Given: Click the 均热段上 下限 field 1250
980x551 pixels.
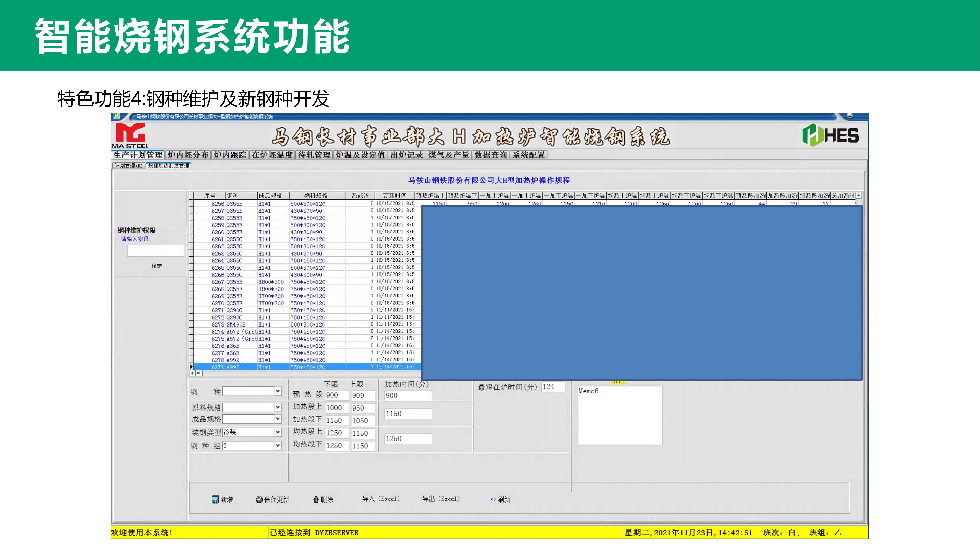Looking at the screenshot, I should click(337, 433).
